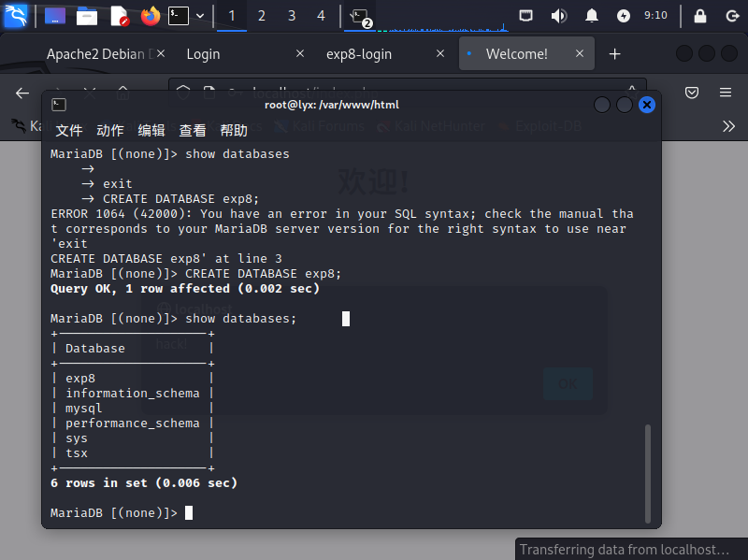Viewport: 748px width, 560px height.
Task: Click the terminal vertical scrollbar
Action: 648,474
